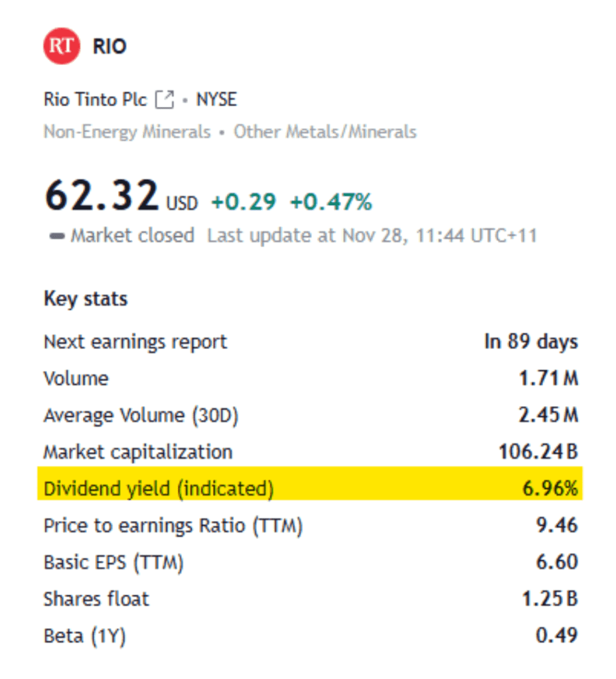
Task: Click the market closed status indicator icon
Action: pos(56,236)
